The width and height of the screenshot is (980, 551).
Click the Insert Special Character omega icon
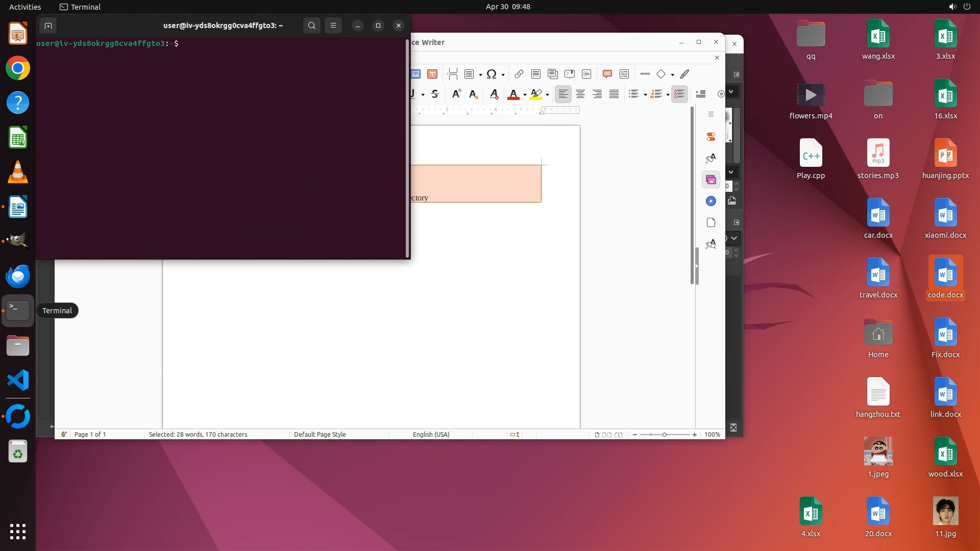[x=491, y=74]
